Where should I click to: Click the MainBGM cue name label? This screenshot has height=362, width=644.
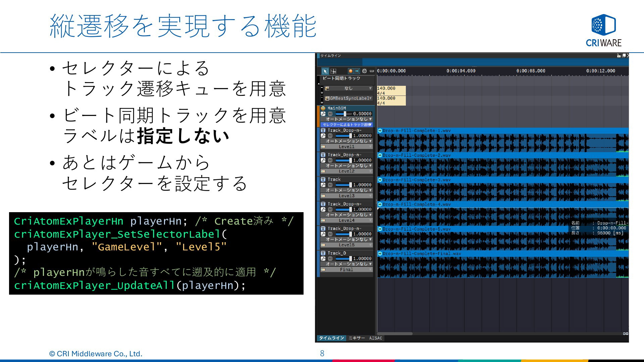click(337, 108)
